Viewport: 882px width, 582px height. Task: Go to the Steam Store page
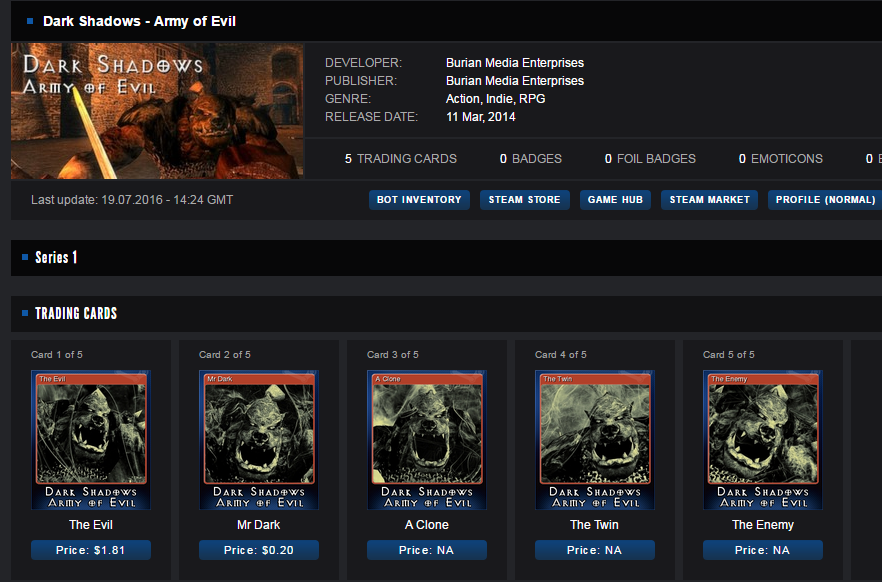(524, 200)
